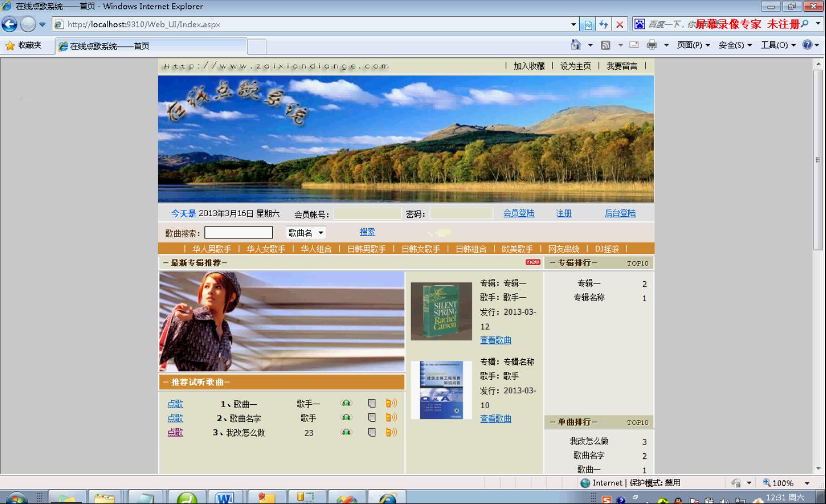826x504 pixels.
Task: Select the 华人女歌手 category
Action: click(x=266, y=249)
